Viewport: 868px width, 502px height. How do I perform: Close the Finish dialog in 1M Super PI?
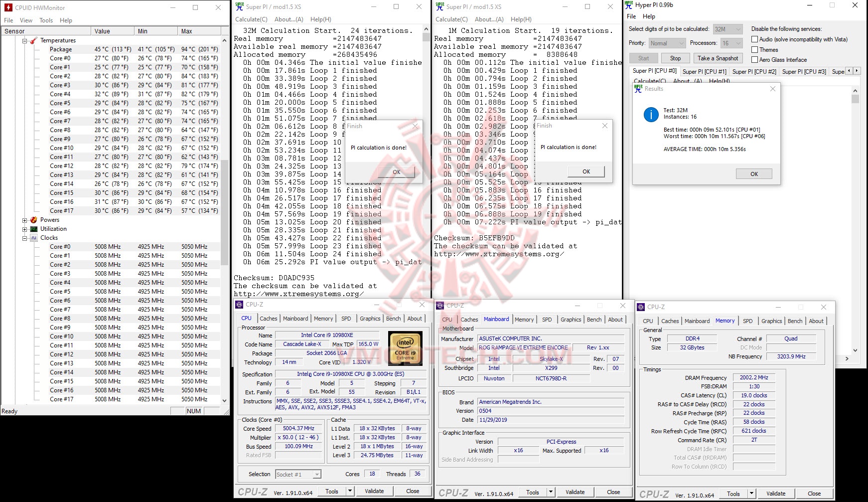point(605,126)
